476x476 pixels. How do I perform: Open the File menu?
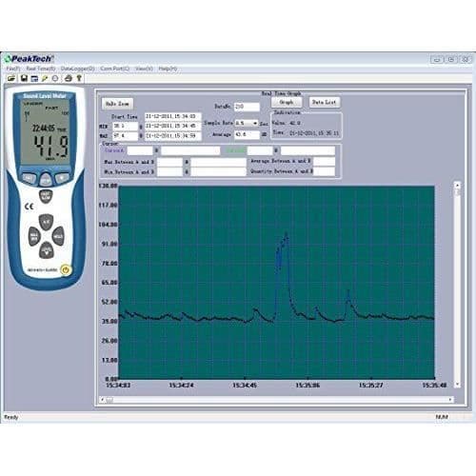[x=13, y=69]
